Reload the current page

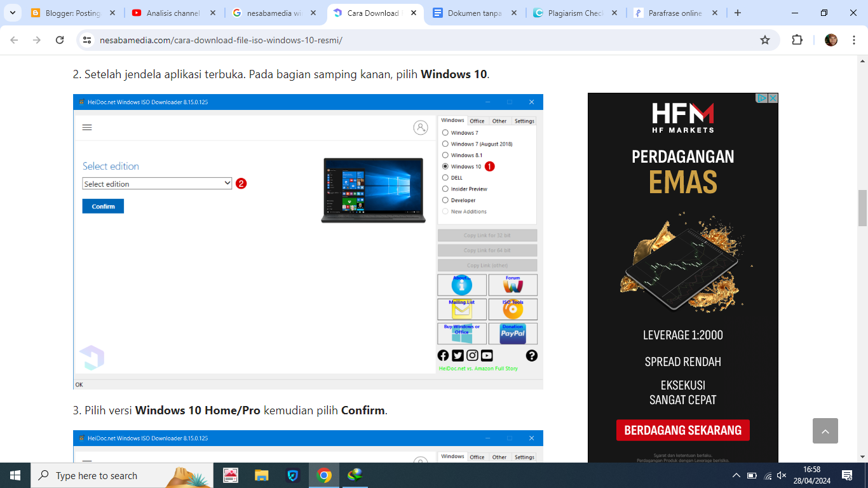coord(60,40)
